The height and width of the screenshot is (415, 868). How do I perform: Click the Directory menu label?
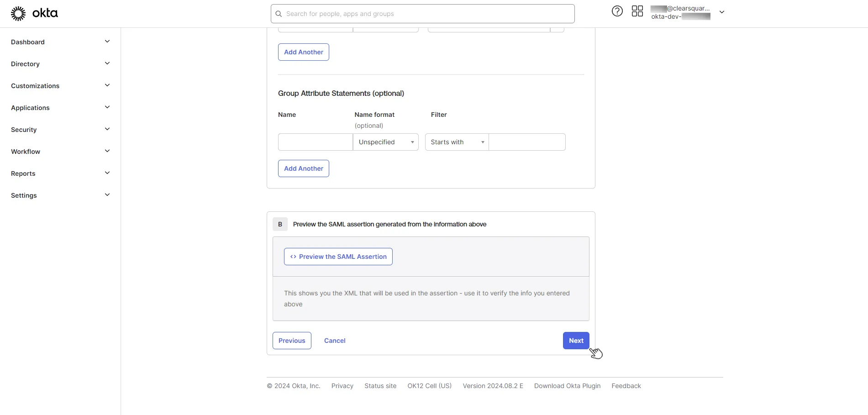pos(25,64)
